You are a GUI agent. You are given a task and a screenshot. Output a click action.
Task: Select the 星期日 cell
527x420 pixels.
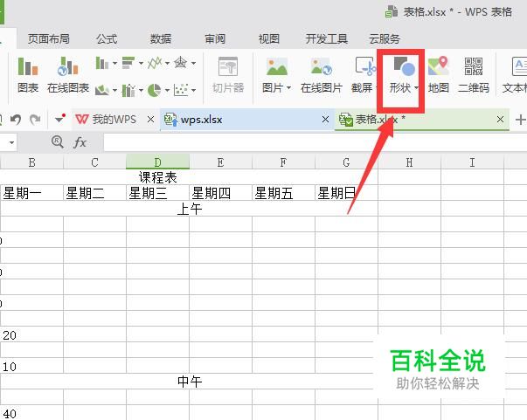pos(346,193)
